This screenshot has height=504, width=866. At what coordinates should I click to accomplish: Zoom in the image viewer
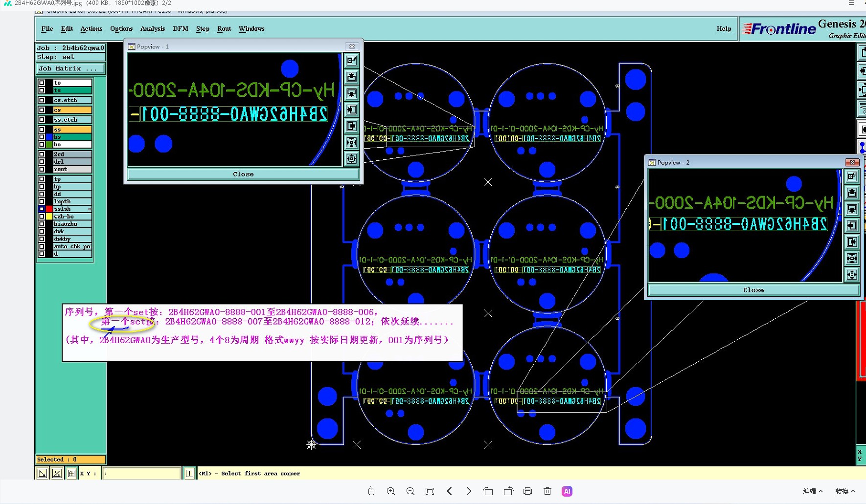tap(391, 491)
